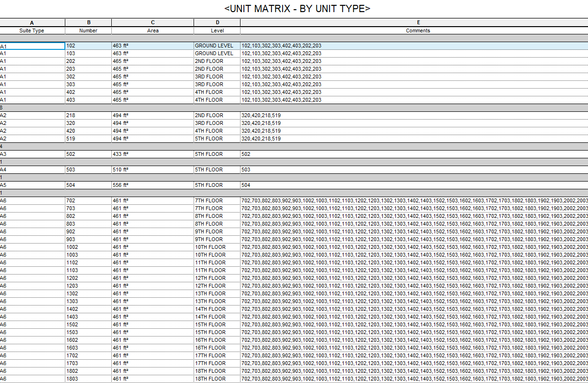Select column header letter B
The height and width of the screenshot is (383, 588).
[89, 22]
